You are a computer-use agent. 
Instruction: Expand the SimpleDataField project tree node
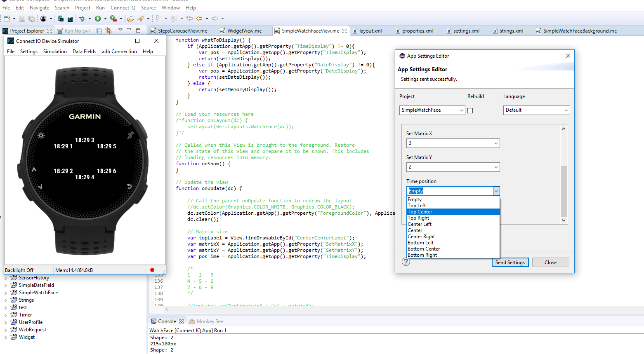[5, 285]
